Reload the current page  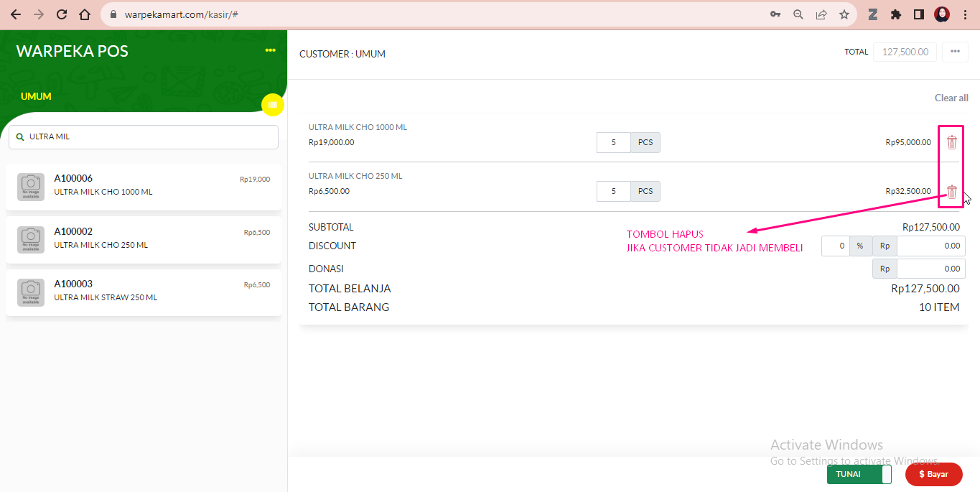(62, 14)
